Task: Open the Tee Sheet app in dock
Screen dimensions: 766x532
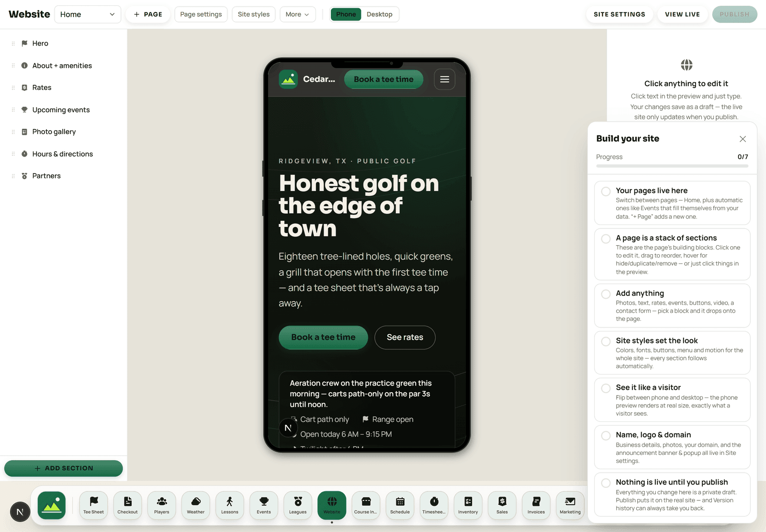Action: point(93,505)
